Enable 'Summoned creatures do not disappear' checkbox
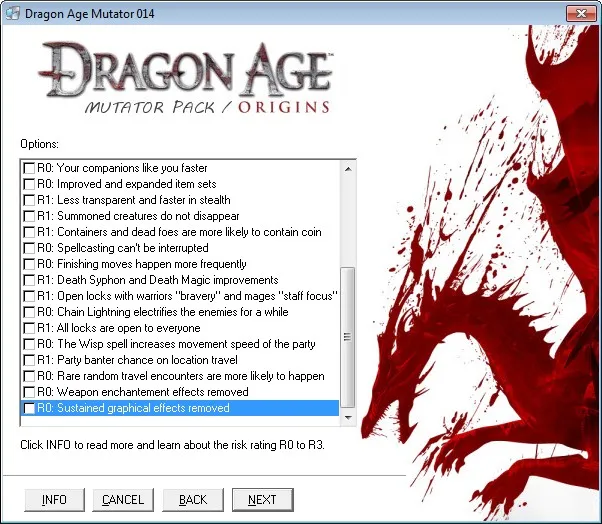Image resolution: width=602 pixels, height=524 pixels. click(29, 216)
